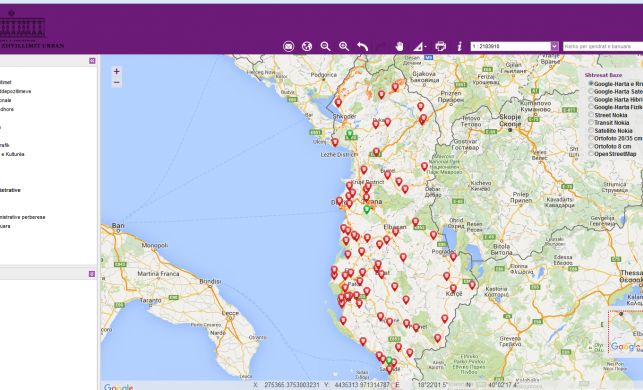Select OpenStreetMap base layer option

[591, 153]
